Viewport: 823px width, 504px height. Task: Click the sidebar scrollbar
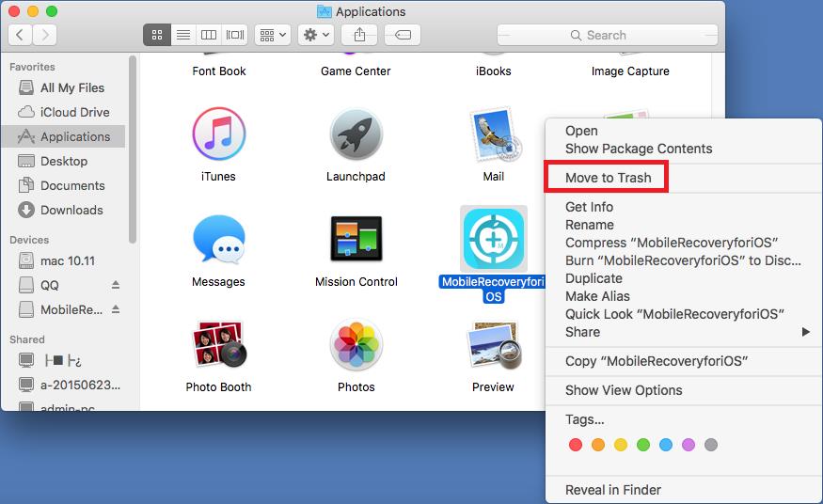pyautogui.click(x=133, y=150)
